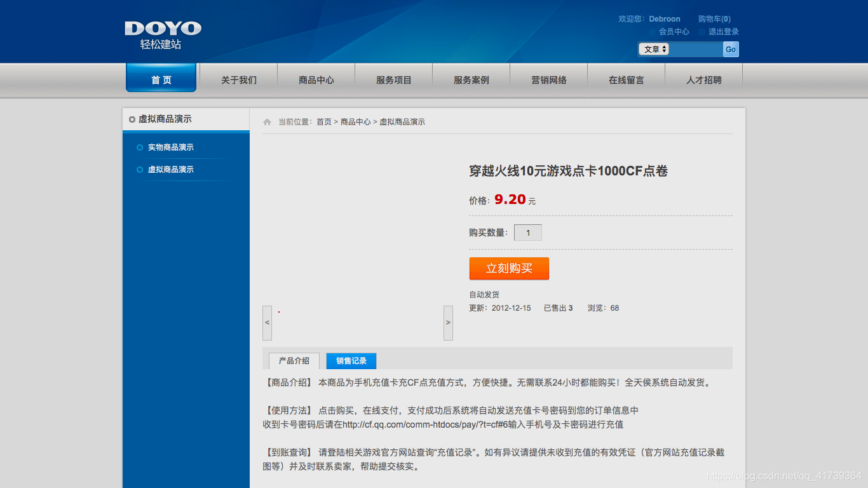
Task: Open 服务项目 menu item
Action: tap(394, 80)
